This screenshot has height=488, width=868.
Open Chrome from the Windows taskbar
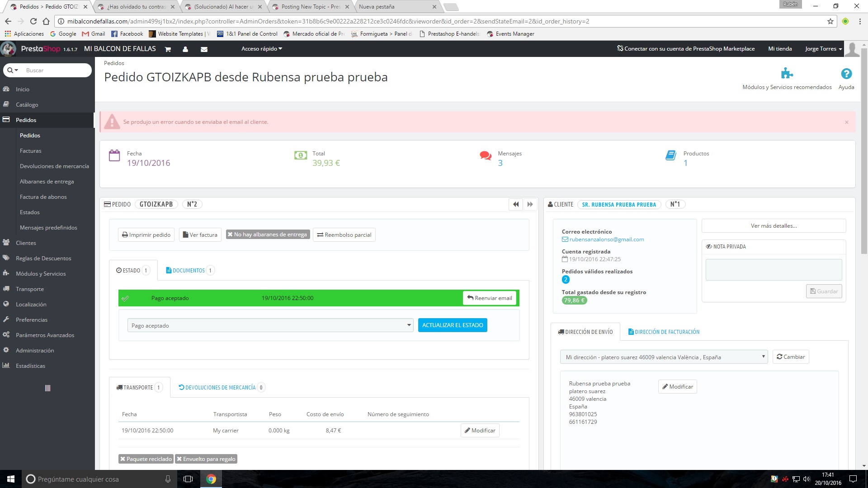click(x=211, y=479)
